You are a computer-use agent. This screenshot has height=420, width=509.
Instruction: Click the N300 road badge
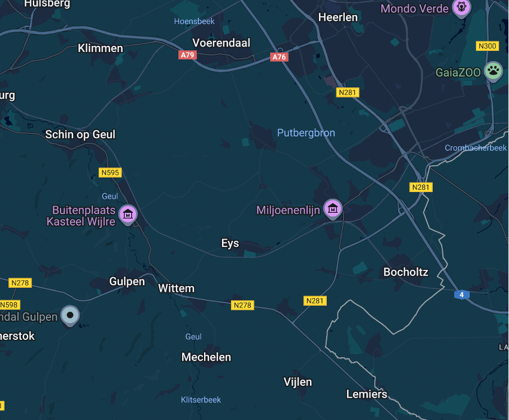(x=487, y=46)
